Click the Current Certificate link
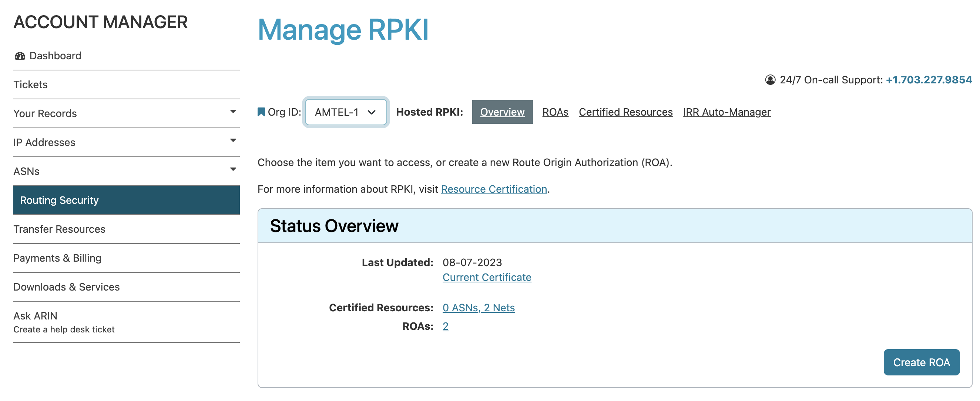980x401 pixels. 487,277
